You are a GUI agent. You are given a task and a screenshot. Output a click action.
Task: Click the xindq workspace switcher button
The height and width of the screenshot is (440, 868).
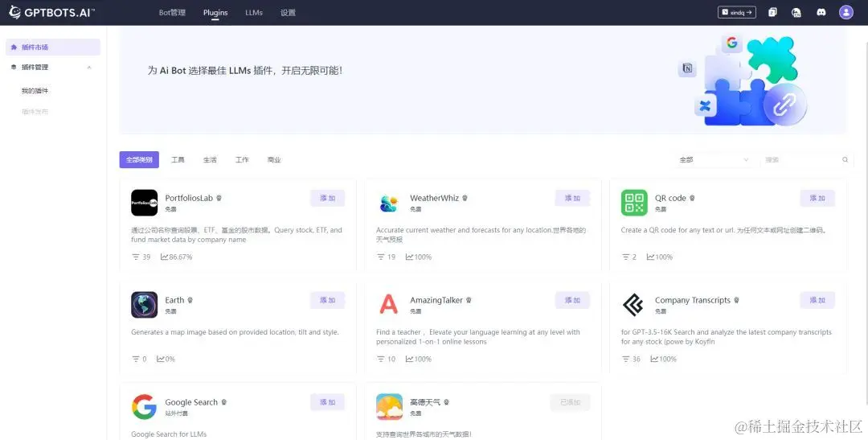click(737, 12)
